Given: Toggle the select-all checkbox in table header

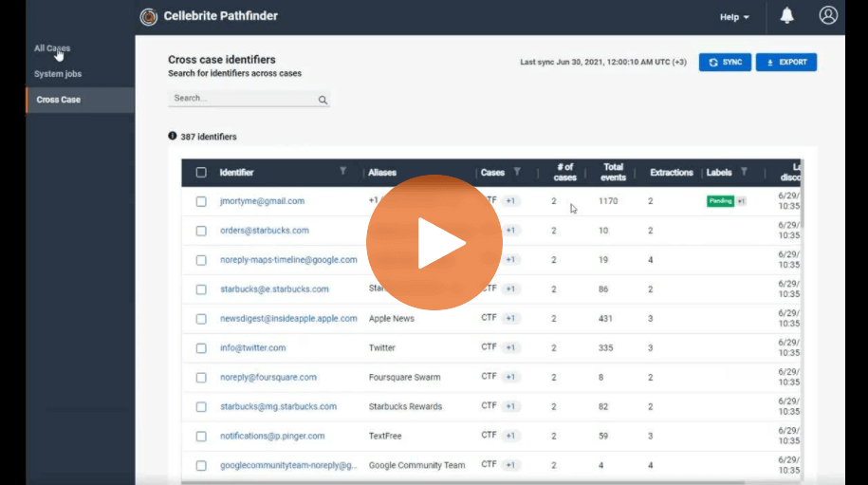Looking at the screenshot, I should (x=201, y=172).
